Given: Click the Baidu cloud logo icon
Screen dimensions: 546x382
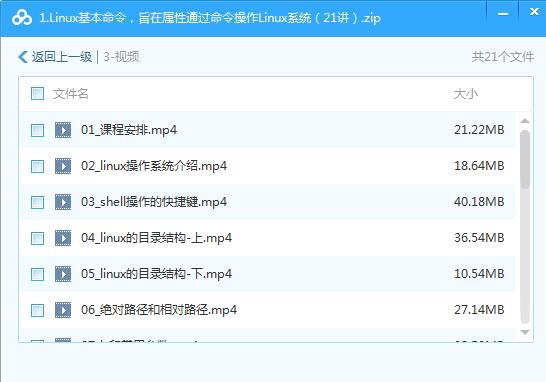Looking at the screenshot, I should click(x=22, y=18).
